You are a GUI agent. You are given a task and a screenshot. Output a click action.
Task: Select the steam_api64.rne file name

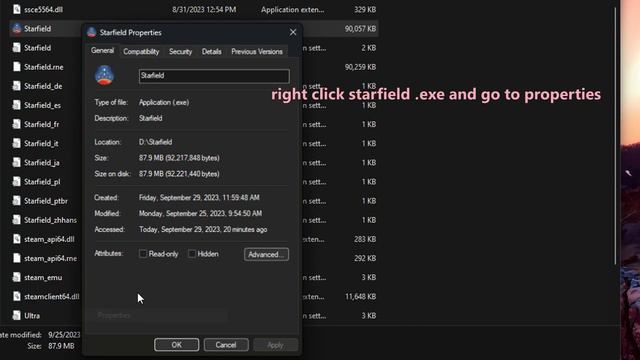point(50,258)
